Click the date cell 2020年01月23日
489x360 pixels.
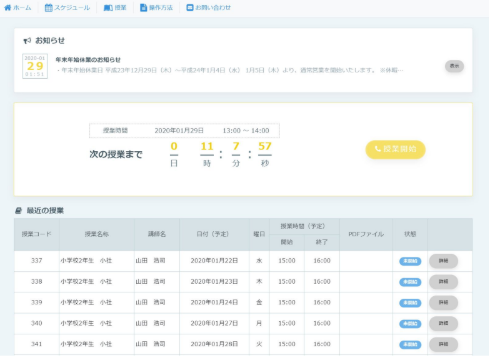point(214,282)
